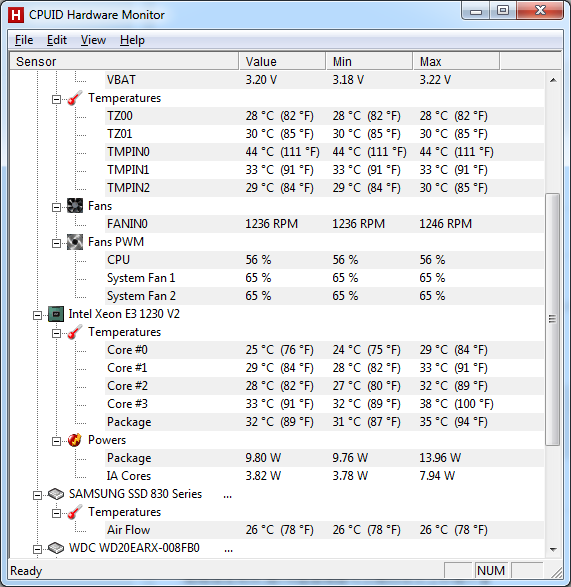The width and height of the screenshot is (571, 587).
Task: Select the Core #1 temperature row
Action: (324, 368)
